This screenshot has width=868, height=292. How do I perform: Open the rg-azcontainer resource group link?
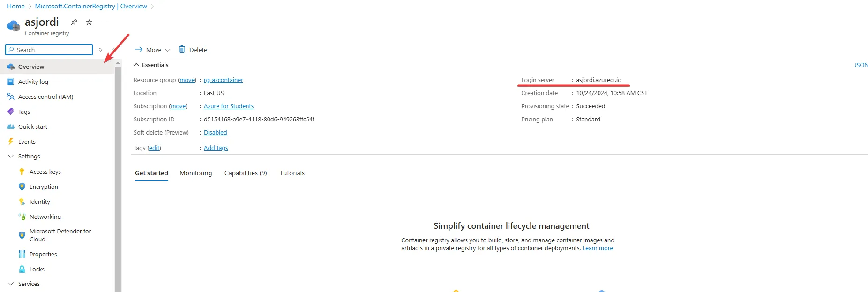pyautogui.click(x=224, y=80)
